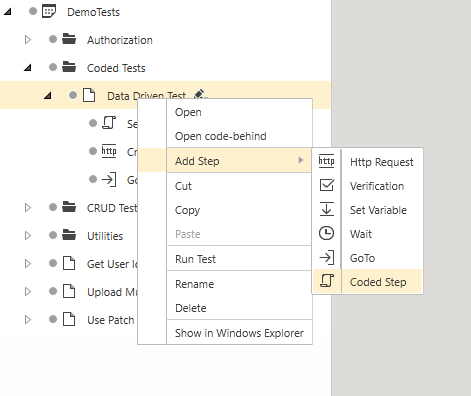Expand the Use Patch test node

click(x=28, y=320)
